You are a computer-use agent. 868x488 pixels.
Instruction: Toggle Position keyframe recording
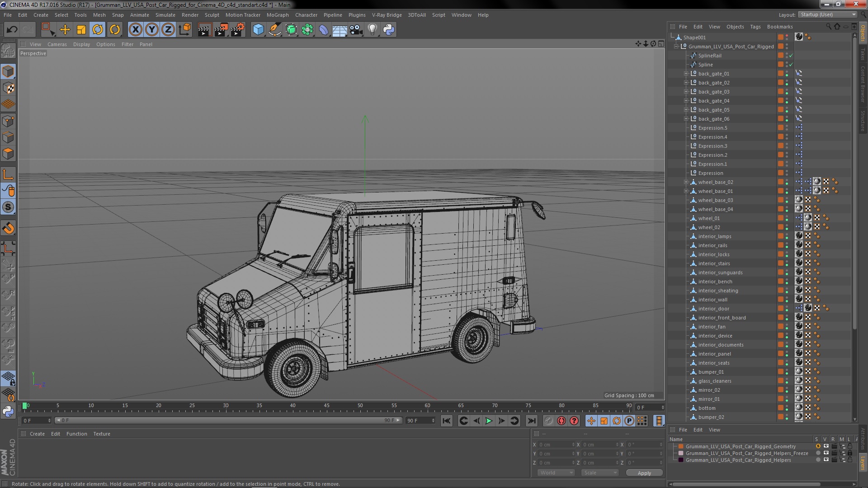pyautogui.click(x=591, y=421)
